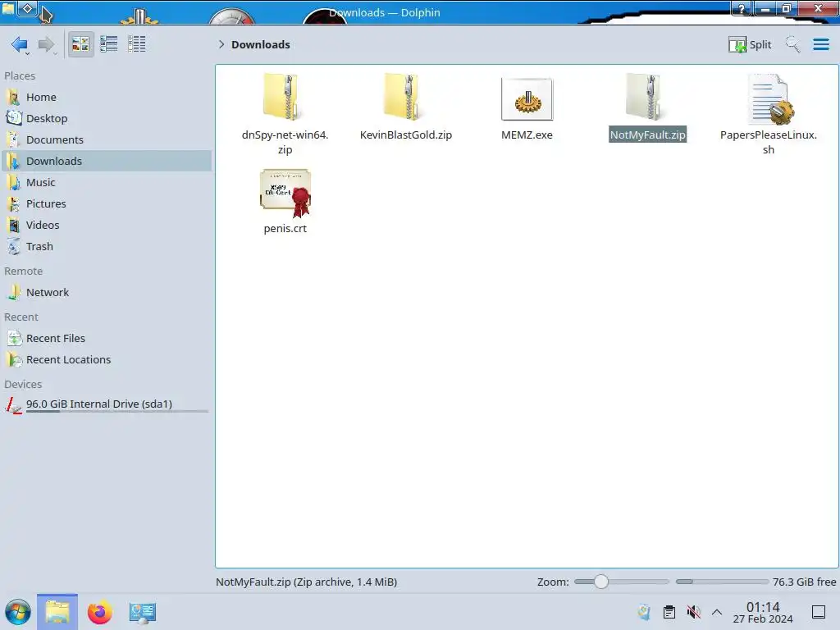
Task: Adjust the Zoom slider handle
Action: click(x=601, y=582)
